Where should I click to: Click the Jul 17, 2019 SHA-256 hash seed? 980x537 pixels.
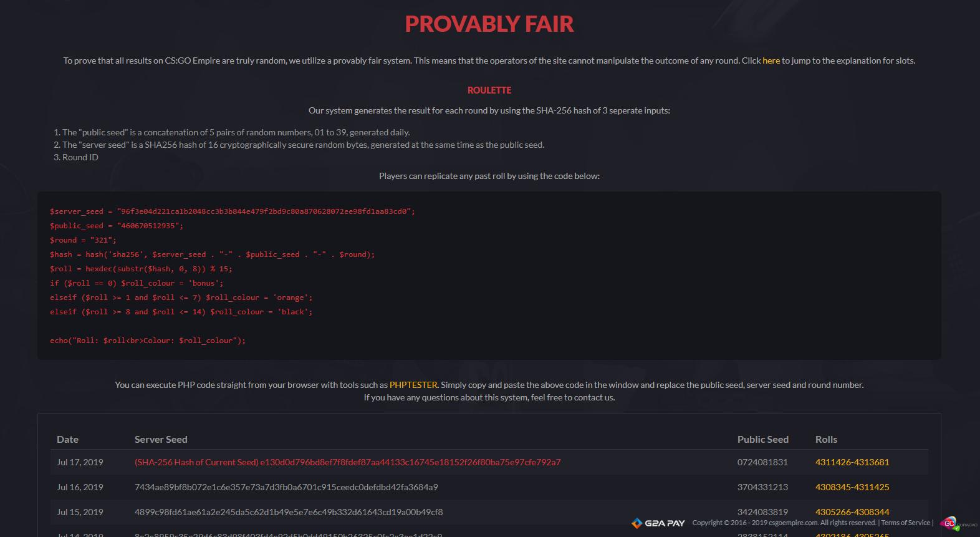348,462
